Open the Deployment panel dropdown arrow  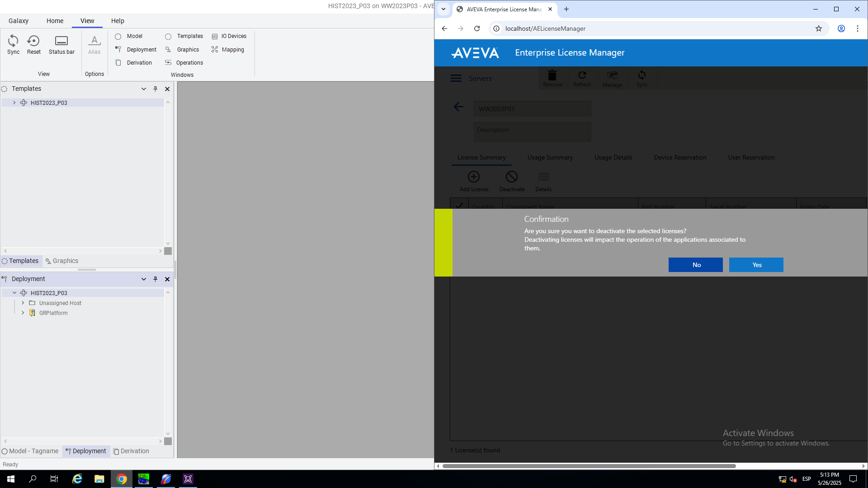[x=144, y=279]
